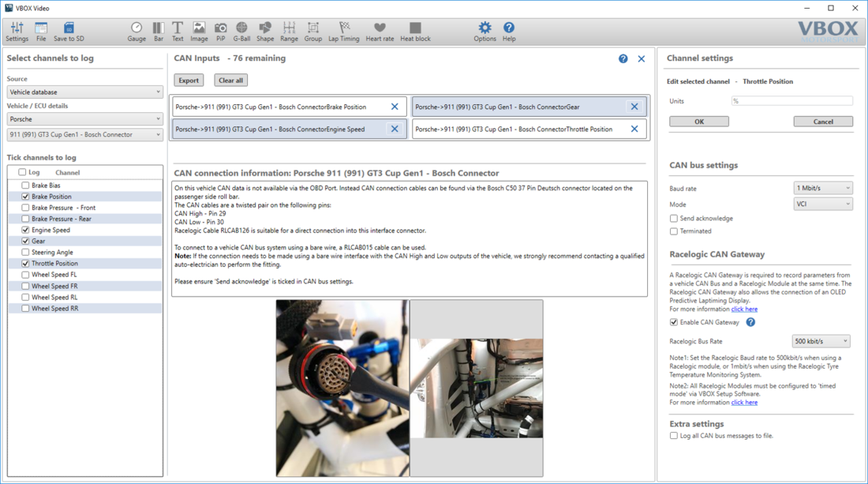Open the Baud rate 1 Mbit/s dropdown

coord(822,188)
